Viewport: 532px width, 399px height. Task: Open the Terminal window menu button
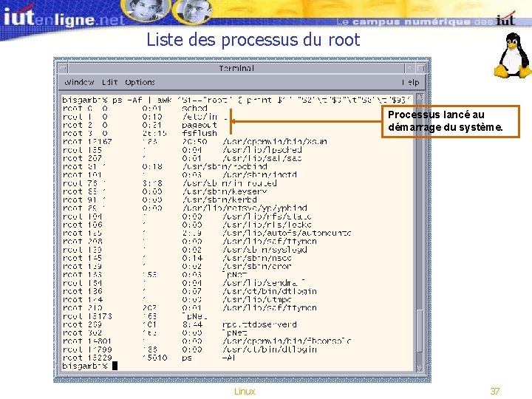click(x=63, y=68)
